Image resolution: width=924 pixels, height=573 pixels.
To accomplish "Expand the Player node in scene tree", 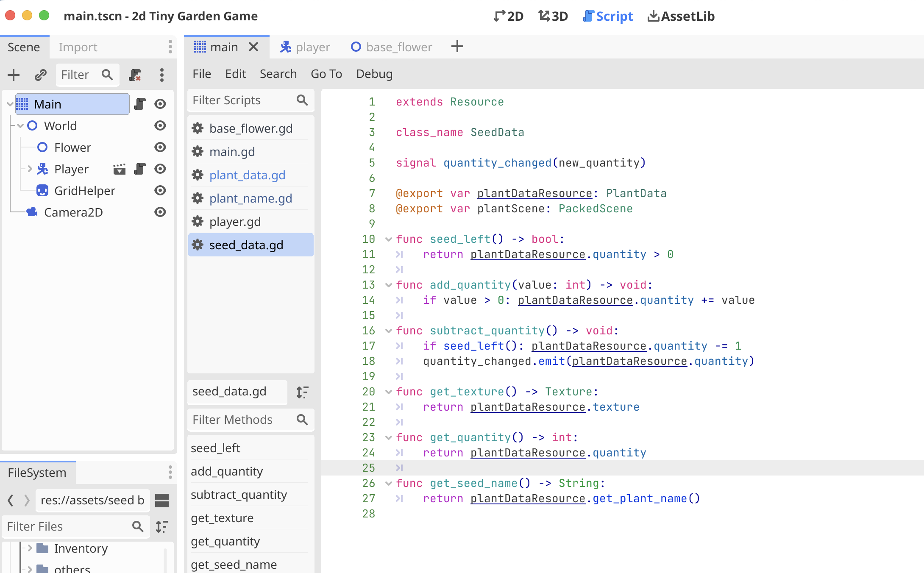I will pyautogui.click(x=30, y=169).
